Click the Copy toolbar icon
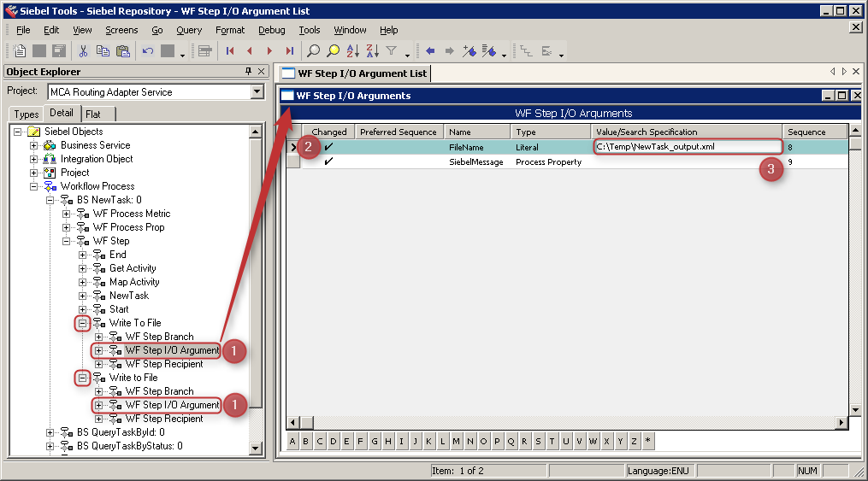The image size is (868, 481). 103,51
